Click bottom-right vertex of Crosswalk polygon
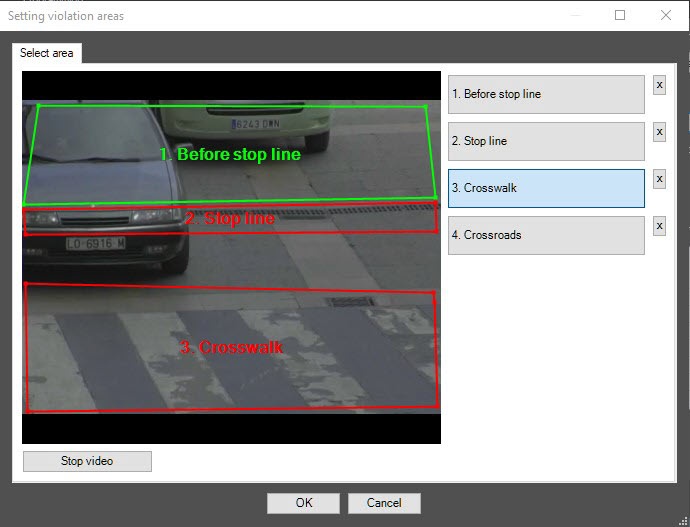Screen dimensions: 690x527 [437, 407]
